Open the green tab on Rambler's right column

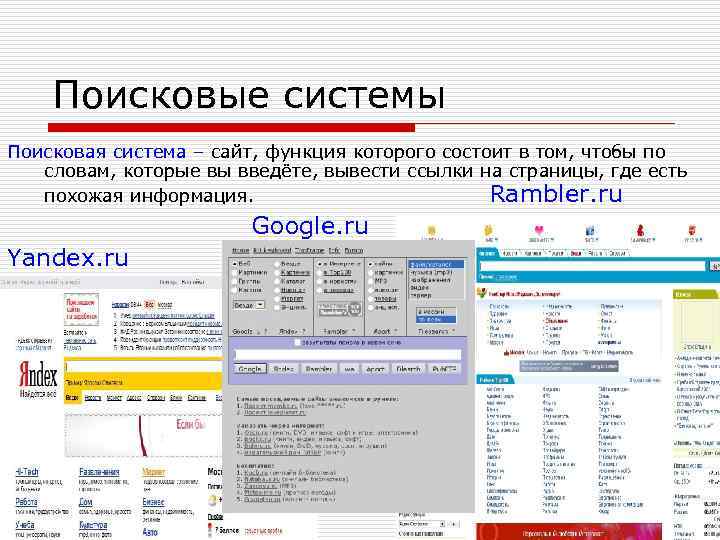click(x=696, y=294)
